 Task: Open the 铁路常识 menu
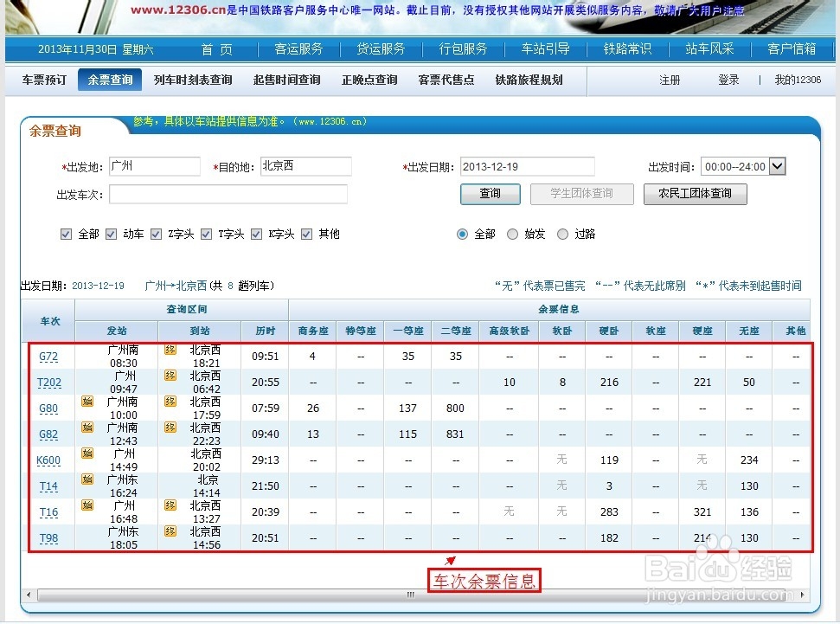(627, 49)
